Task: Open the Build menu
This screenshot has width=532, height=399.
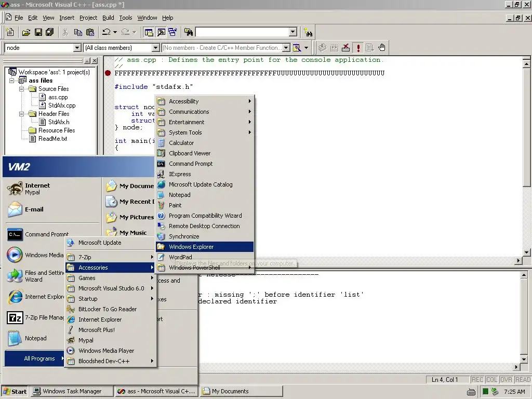Action: [x=108, y=18]
